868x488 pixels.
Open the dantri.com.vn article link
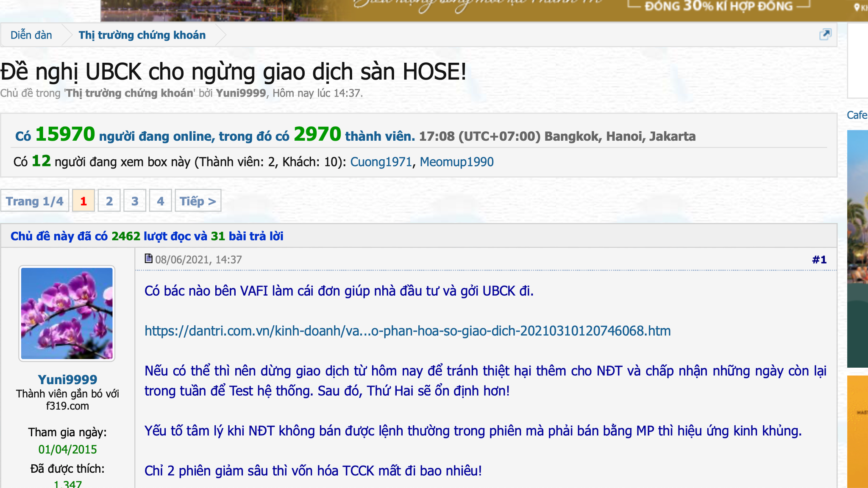click(407, 331)
